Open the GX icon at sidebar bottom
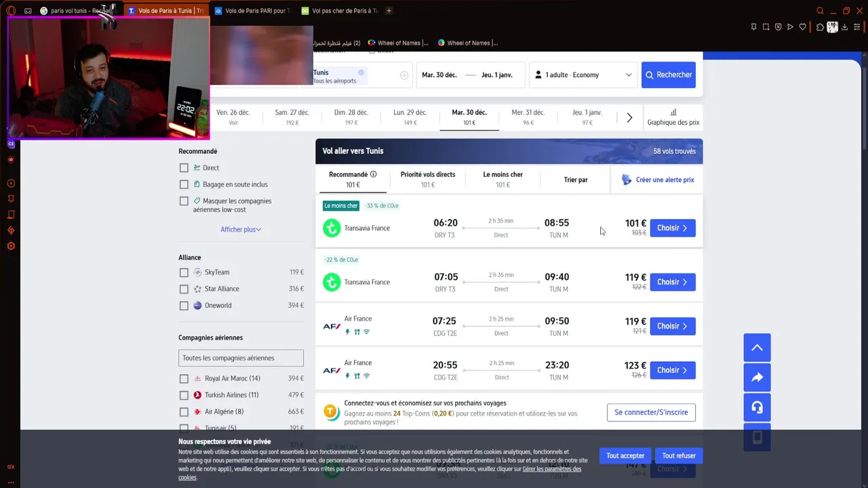 11,466
